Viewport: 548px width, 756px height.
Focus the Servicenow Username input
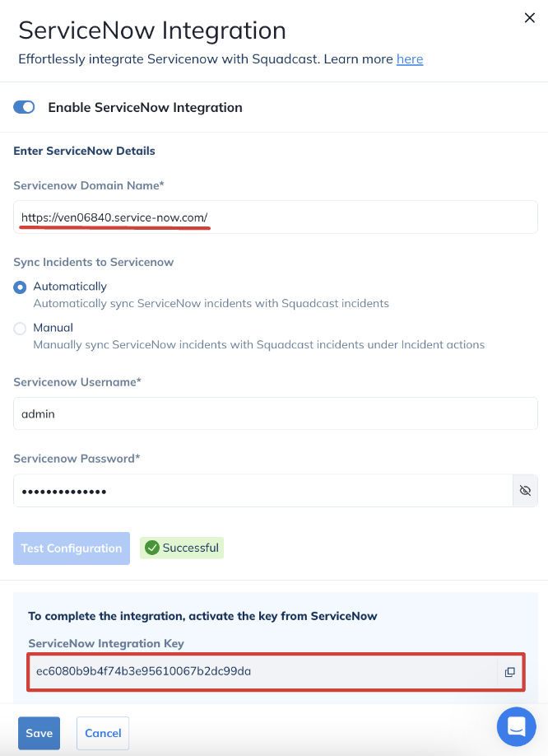[x=275, y=414]
